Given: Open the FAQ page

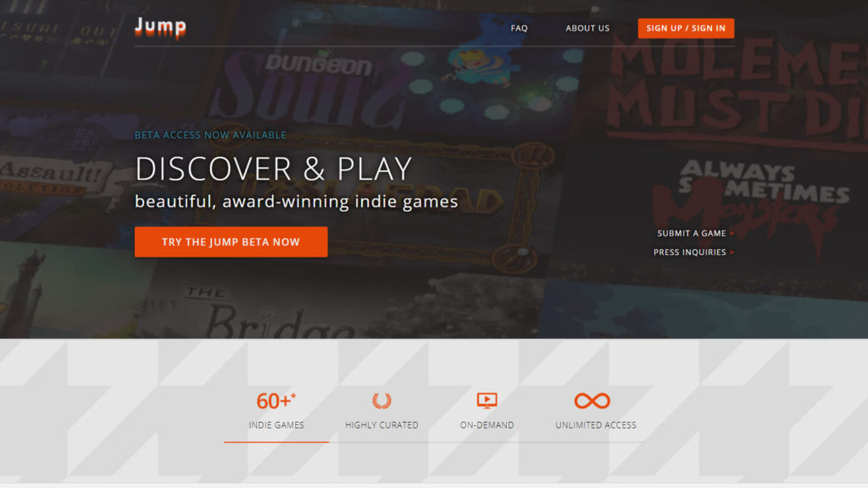Looking at the screenshot, I should click(x=519, y=28).
